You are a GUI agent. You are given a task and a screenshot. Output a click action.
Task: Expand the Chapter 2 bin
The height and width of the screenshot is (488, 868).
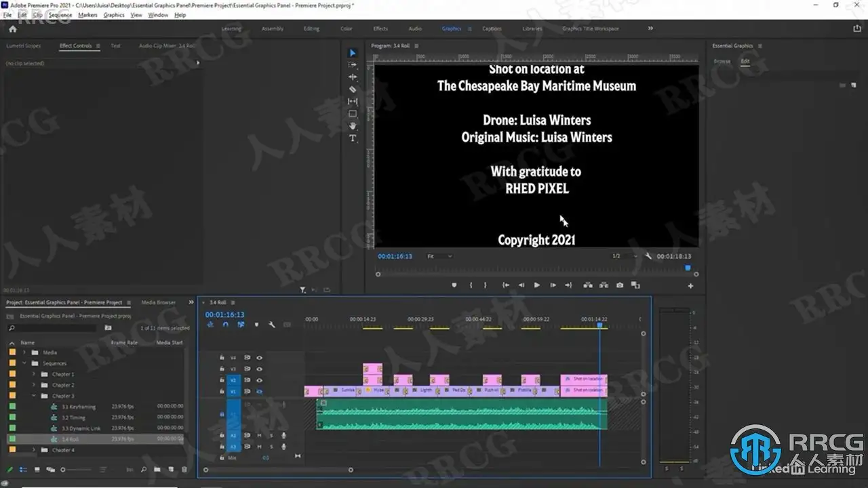(34, 385)
